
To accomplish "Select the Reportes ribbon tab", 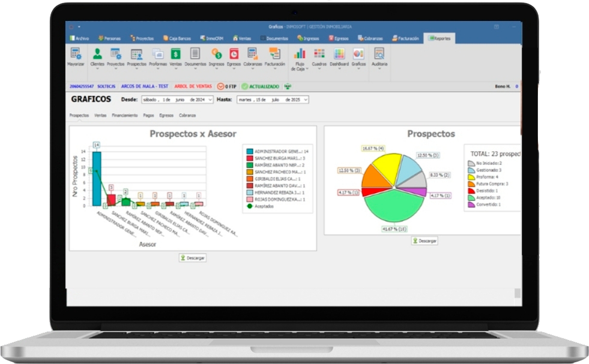I will (439, 38).
